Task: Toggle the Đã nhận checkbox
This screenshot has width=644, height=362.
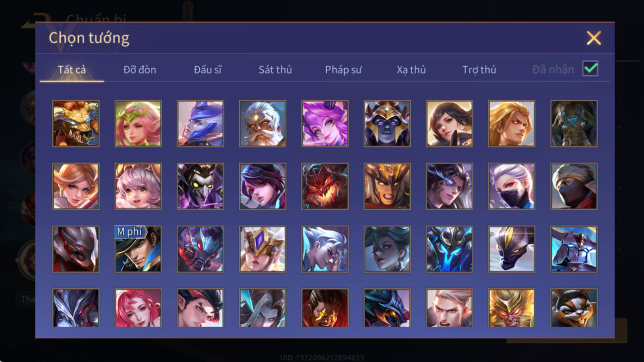Action: (590, 68)
